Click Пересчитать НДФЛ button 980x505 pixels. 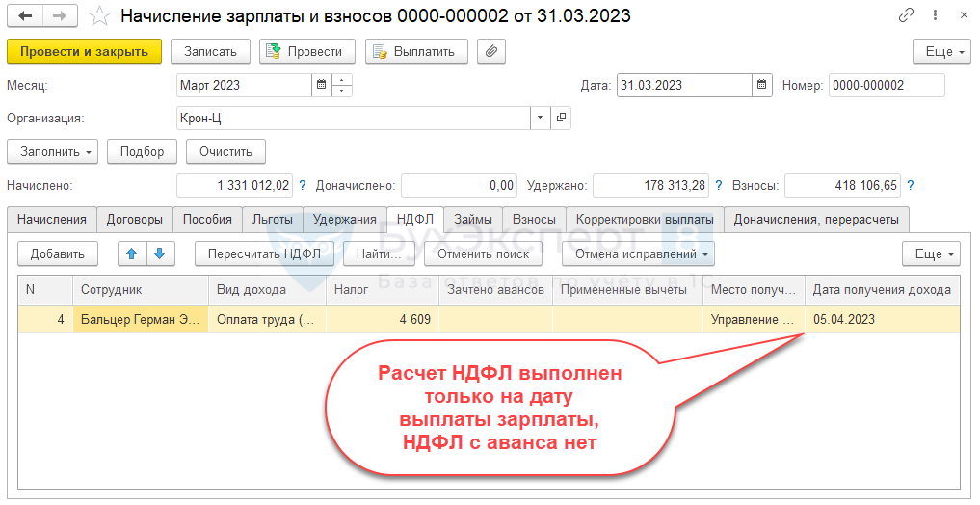[x=264, y=253]
